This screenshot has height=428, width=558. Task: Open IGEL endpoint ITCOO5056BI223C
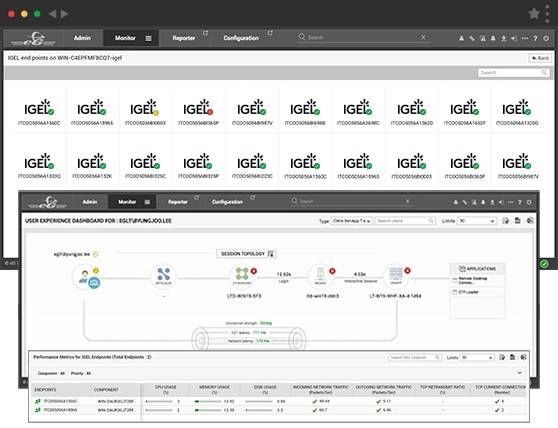coord(252,166)
